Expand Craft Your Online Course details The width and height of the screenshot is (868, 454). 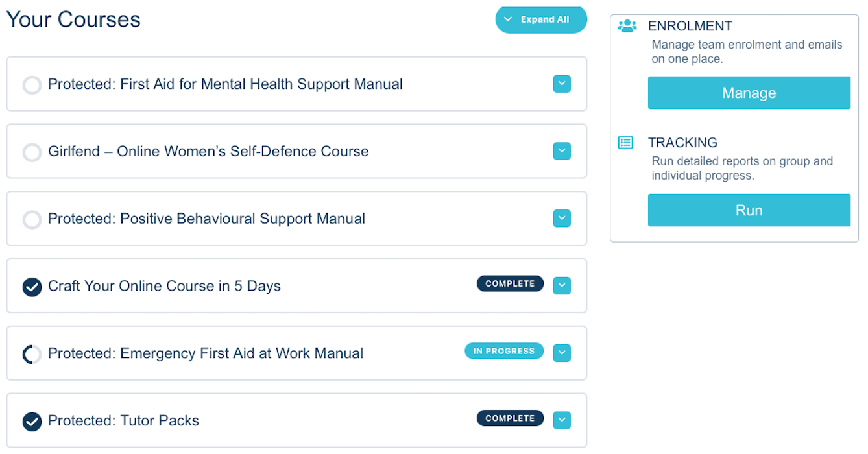click(562, 285)
